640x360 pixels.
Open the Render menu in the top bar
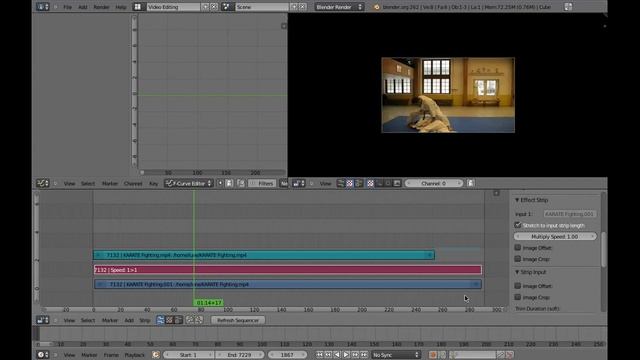[102, 7]
